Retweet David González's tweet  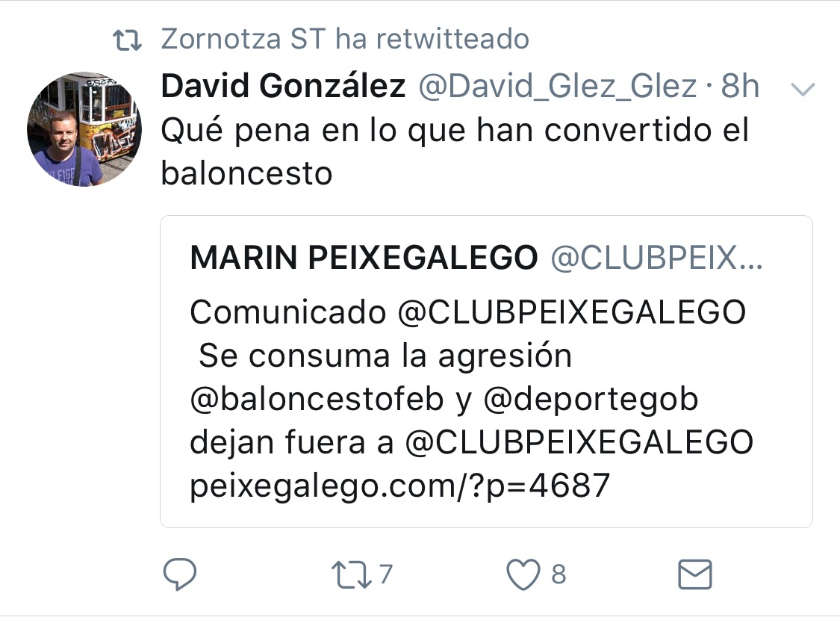352,574
